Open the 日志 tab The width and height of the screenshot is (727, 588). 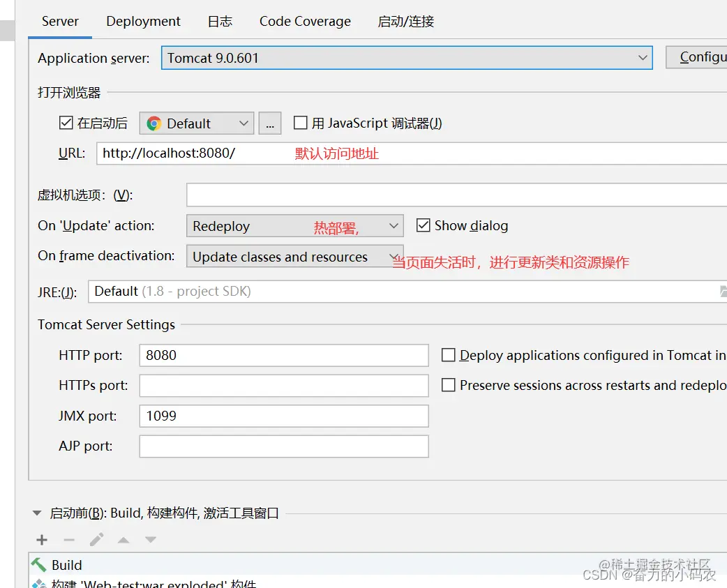pyautogui.click(x=220, y=22)
